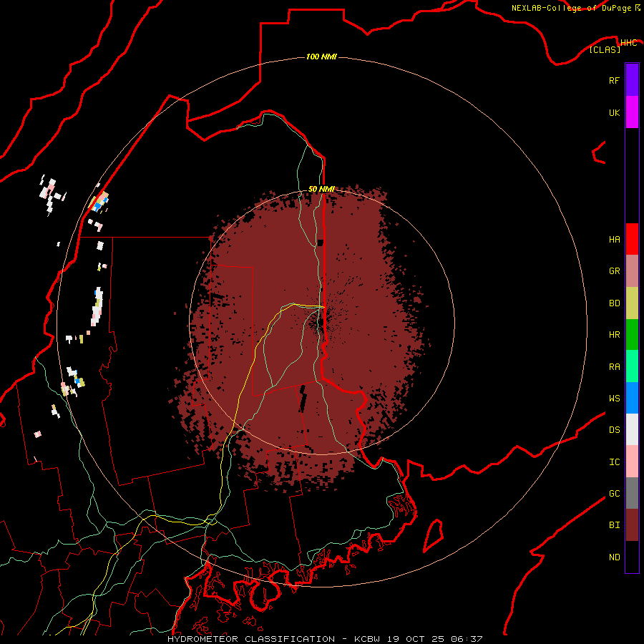Click the BD legend label
The height and width of the screenshot is (644, 644).
click(x=614, y=303)
